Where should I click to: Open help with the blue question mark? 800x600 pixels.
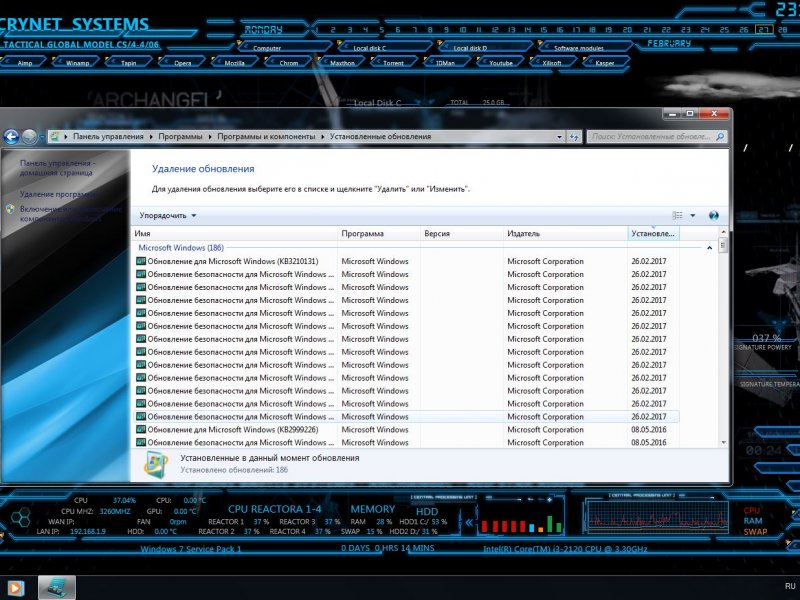pyautogui.click(x=714, y=215)
